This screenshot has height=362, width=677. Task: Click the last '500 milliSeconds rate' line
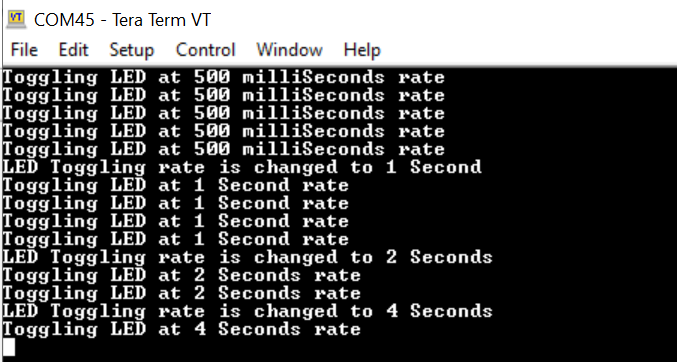(x=224, y=149)
